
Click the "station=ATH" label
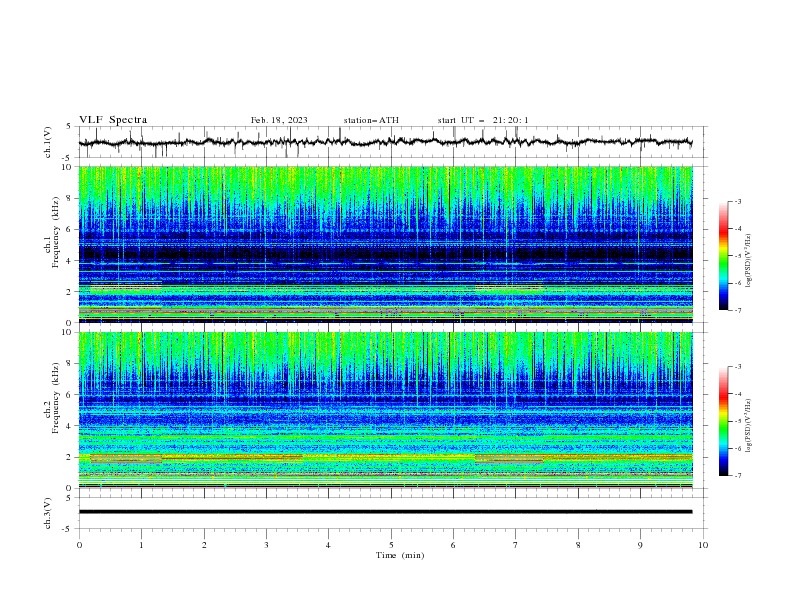pos(371,120)
